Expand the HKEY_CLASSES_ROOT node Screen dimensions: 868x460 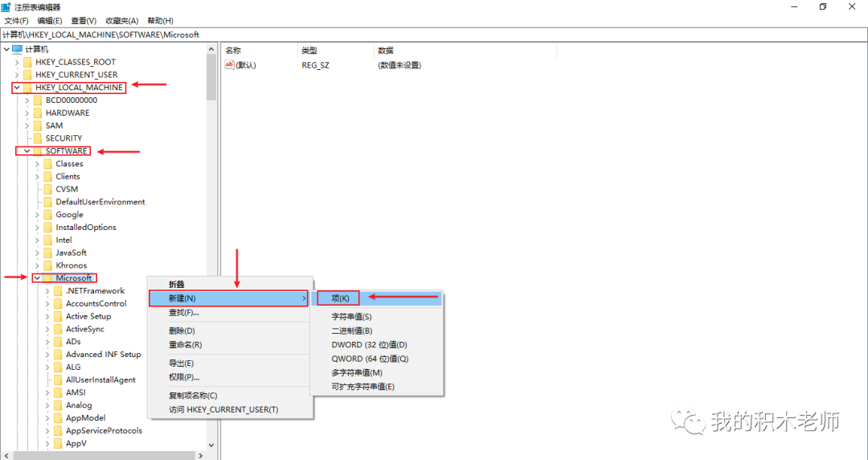pyautogui.click(x=17, y=62)
